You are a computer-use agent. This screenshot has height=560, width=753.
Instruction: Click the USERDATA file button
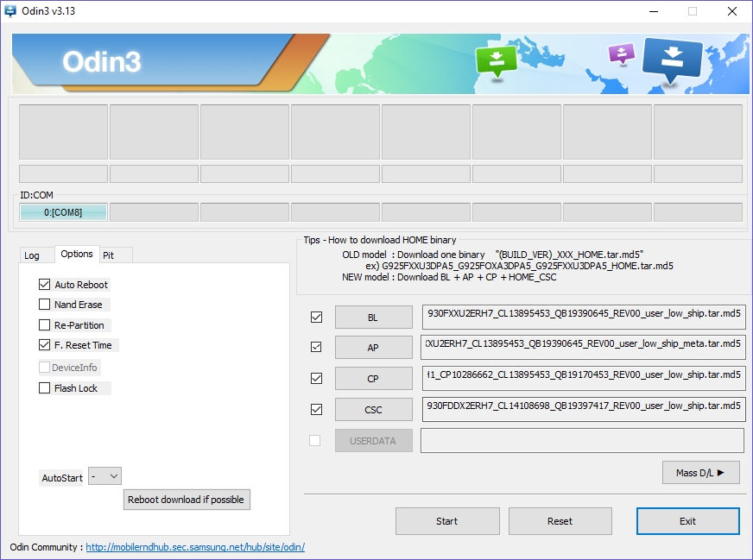[374, 441]
